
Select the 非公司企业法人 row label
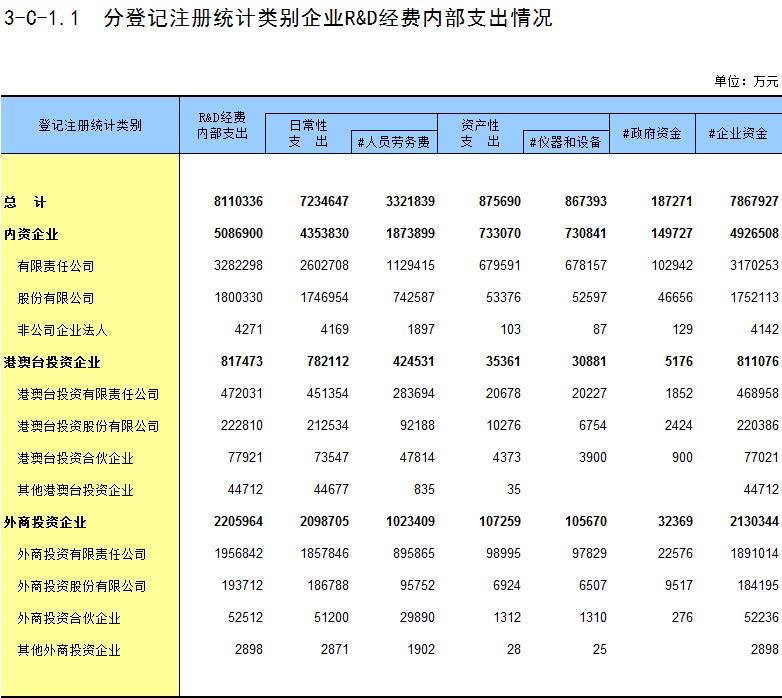(62, 330)
